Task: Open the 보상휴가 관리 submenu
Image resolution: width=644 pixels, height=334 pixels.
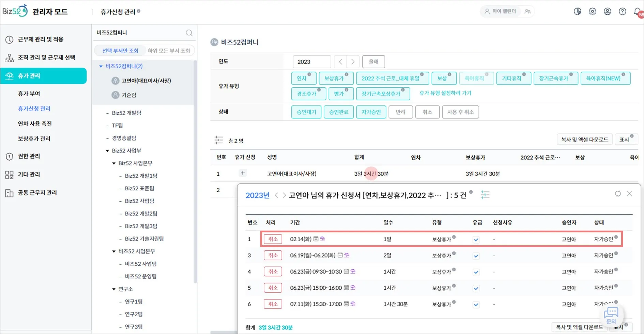Action: (x=34, y=139)
